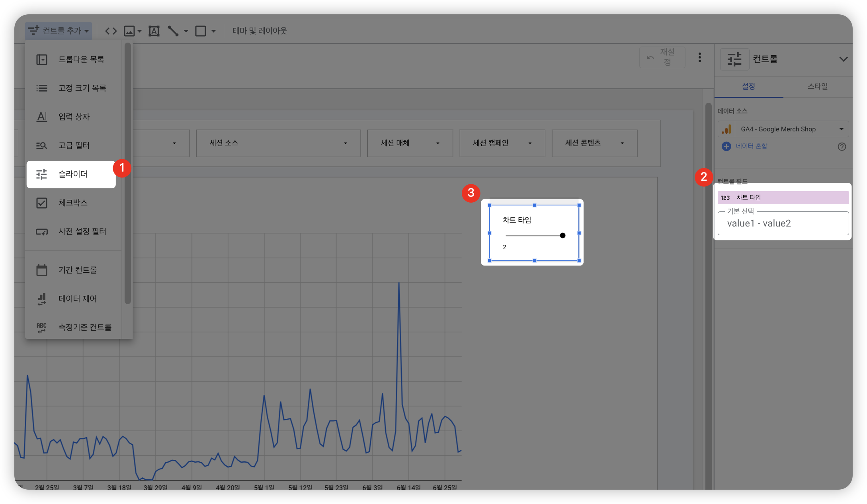Select the text box tool icon
Screen dimensions: 867x504
(154, 31)
